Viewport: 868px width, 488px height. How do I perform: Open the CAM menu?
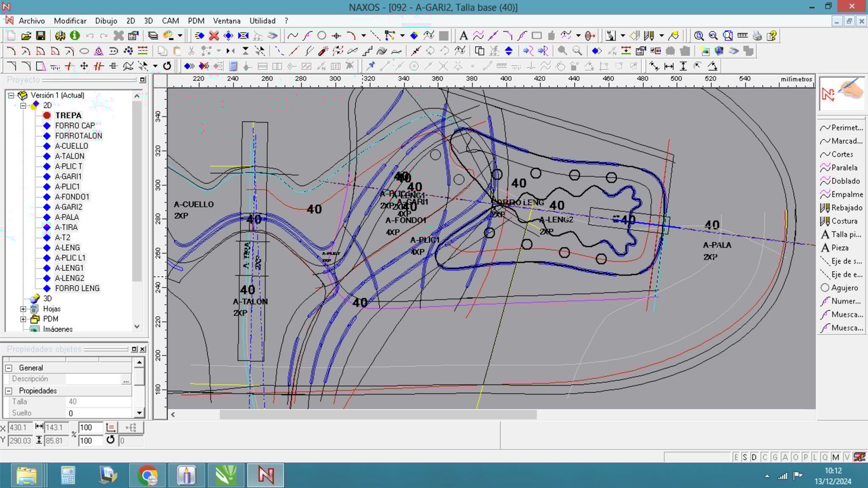click(170, 21)
